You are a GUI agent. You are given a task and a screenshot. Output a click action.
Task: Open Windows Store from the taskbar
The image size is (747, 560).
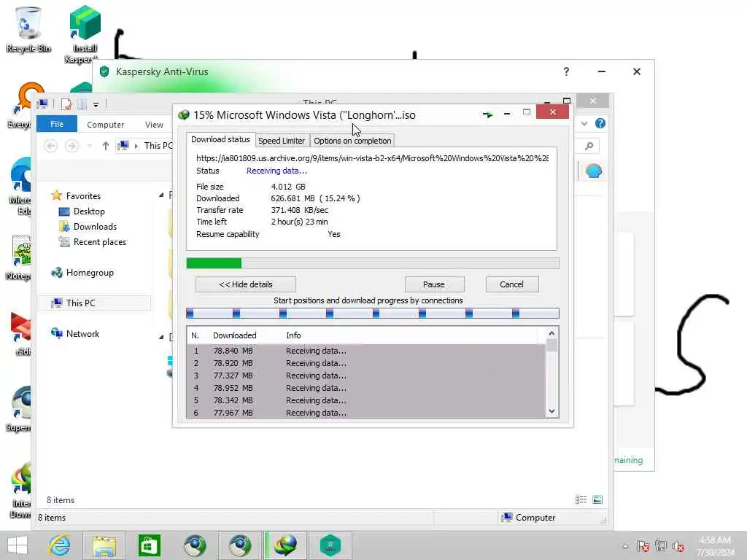pyautogui.click(x=149, y=545)
